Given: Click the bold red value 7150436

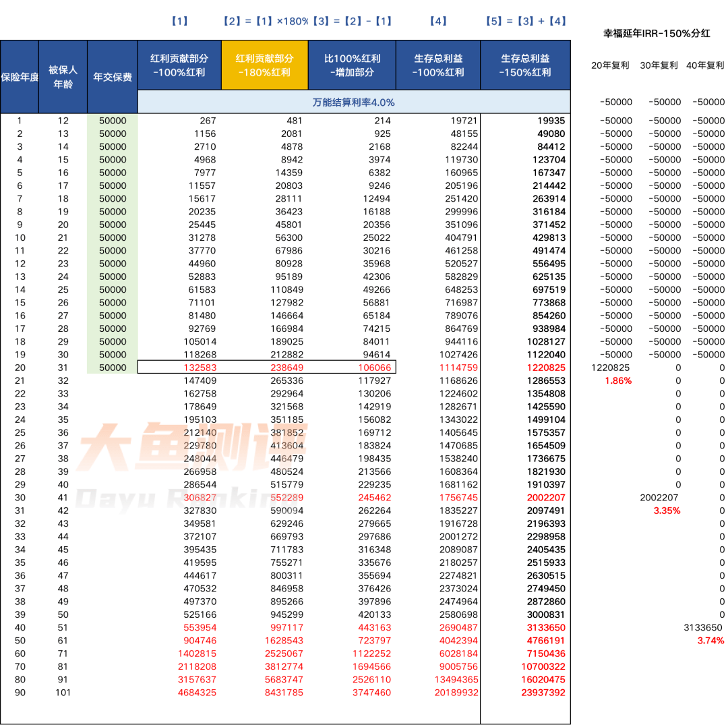Looking at the screenshot, I should click(546, 654).
